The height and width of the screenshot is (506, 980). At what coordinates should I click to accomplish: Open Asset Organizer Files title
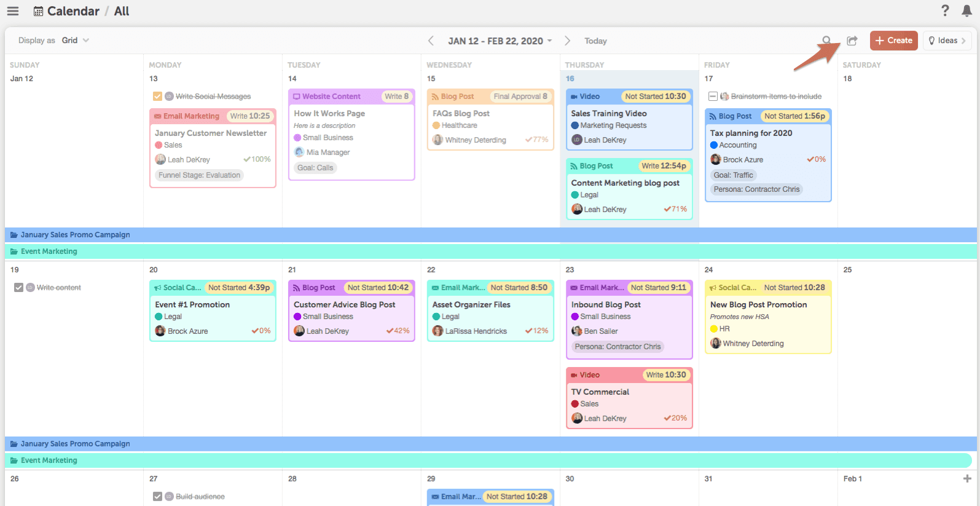pos(471,305)
